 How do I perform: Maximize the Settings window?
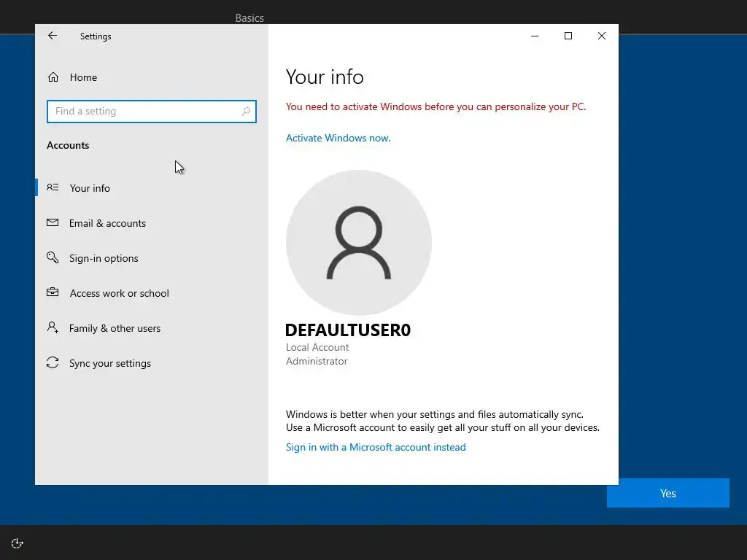568,36
